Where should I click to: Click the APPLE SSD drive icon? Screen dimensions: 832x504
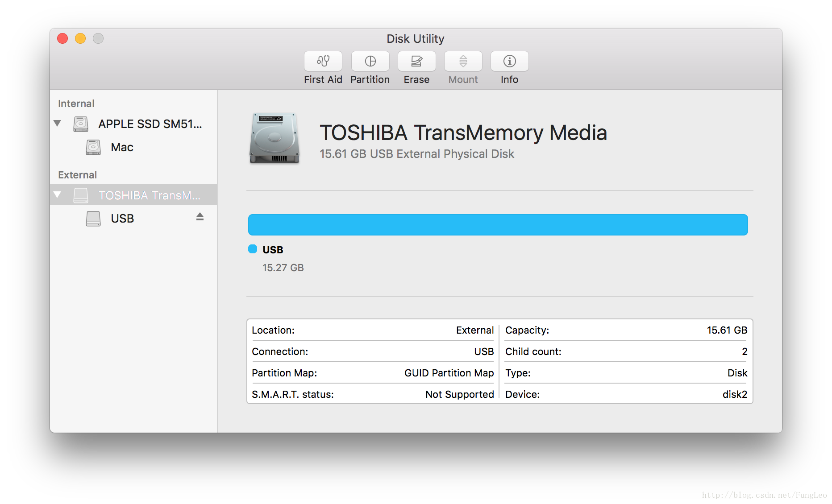(x=81, y=124)
